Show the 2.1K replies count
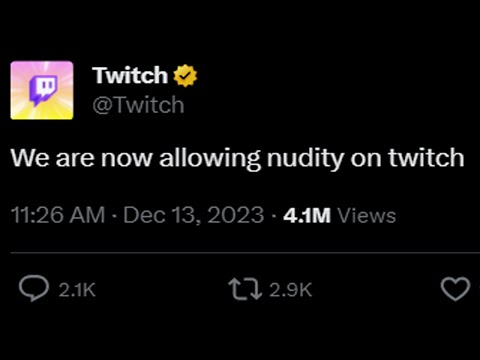The height and width of the screenshot is (360, 480). pyautogui.click(x=77, y=290)
